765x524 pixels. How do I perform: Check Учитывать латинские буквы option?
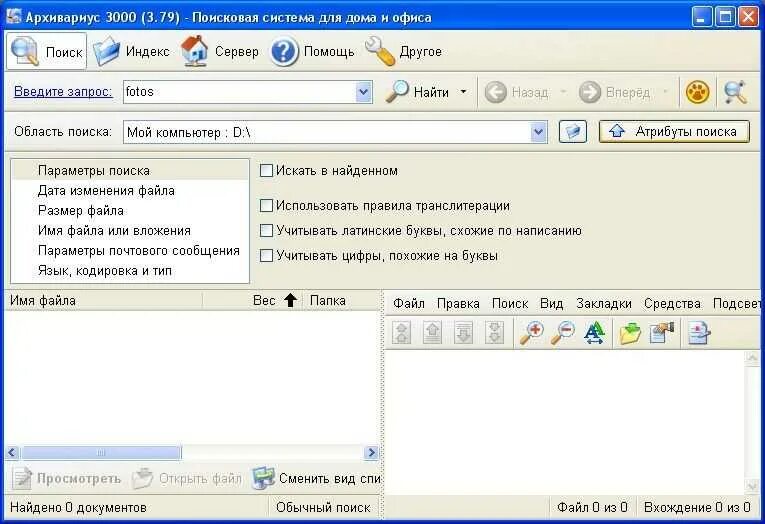point(266,230)
